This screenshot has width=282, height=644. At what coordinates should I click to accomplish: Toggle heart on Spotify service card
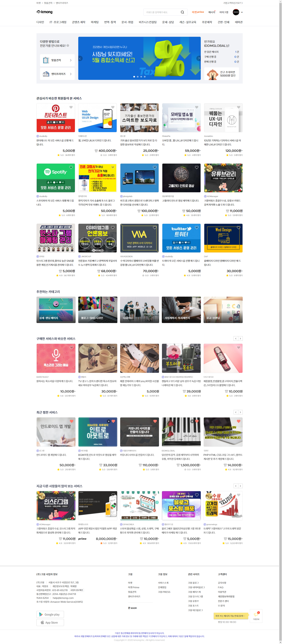pos(71,167)
